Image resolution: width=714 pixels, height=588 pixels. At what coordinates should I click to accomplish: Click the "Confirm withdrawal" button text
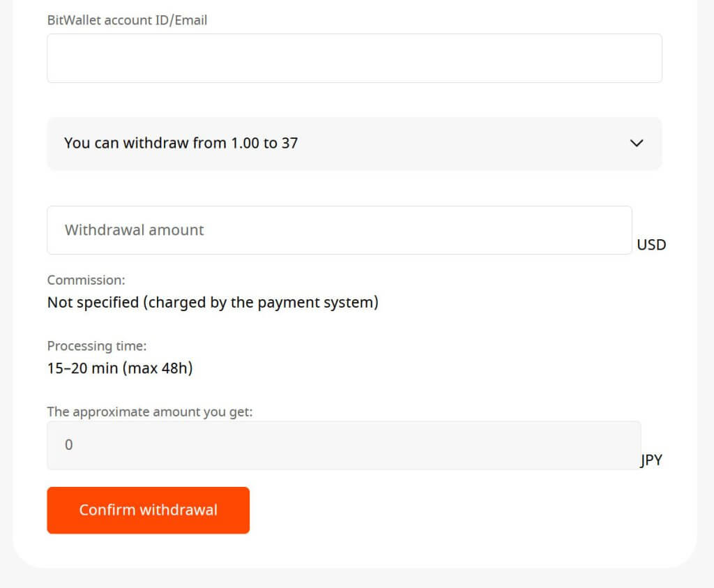coord(148,510)
